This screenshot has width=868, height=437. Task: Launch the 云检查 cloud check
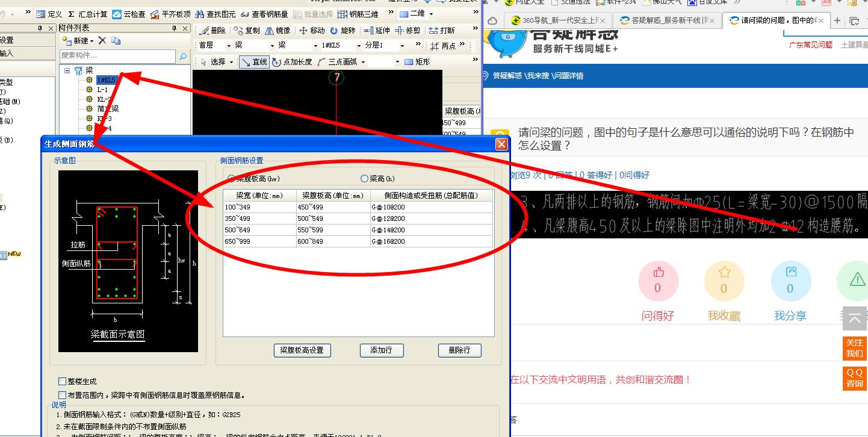click(129, 14)
